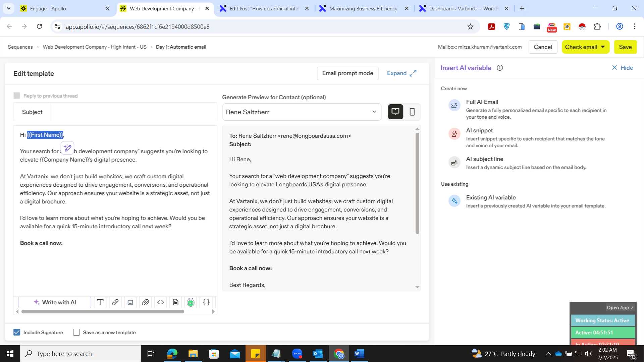Expand the template editor with Expand link
The width and height of the screenshot is (644, 362).
pos(401,73)
